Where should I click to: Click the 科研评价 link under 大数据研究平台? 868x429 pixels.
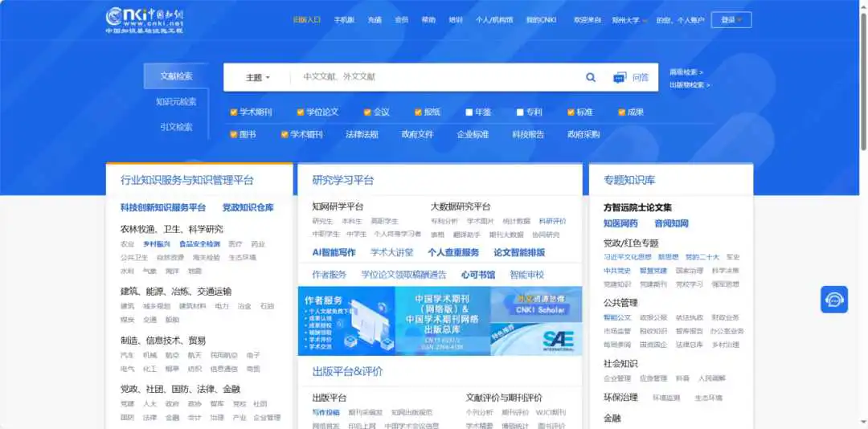point(552,221)
